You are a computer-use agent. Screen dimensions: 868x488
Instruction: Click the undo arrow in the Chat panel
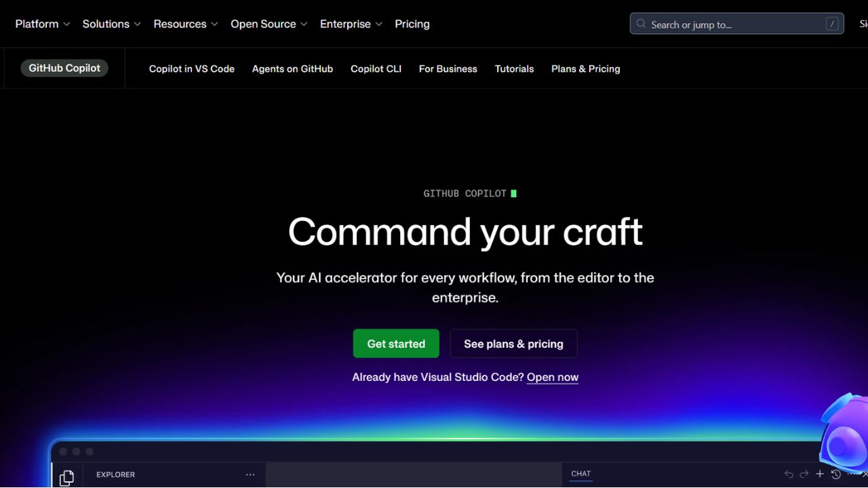coord(789,474)
